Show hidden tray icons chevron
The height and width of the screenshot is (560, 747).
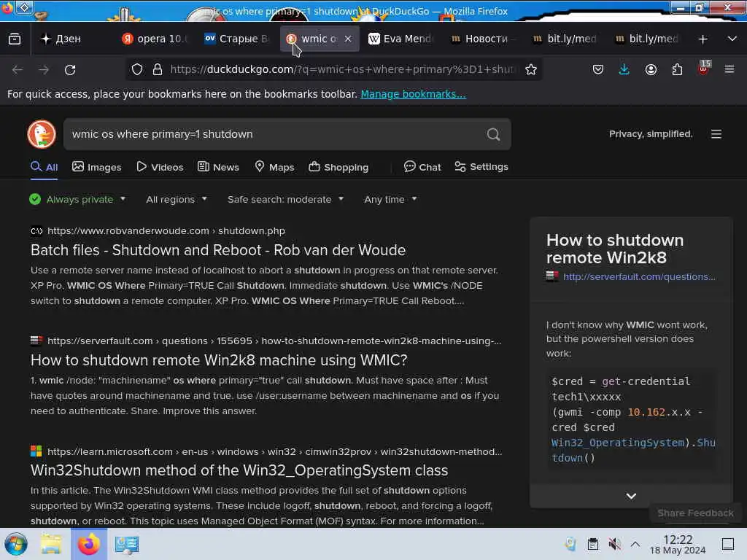[x=635, y=544]
